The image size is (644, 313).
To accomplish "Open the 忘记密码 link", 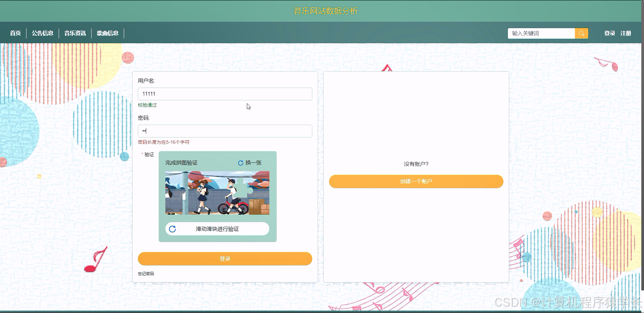I will (x=146, y=274).
